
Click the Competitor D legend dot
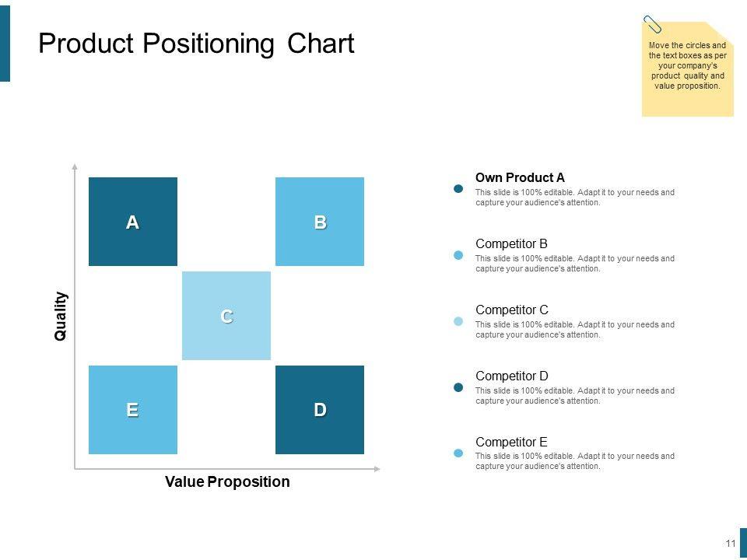(458, 387)
